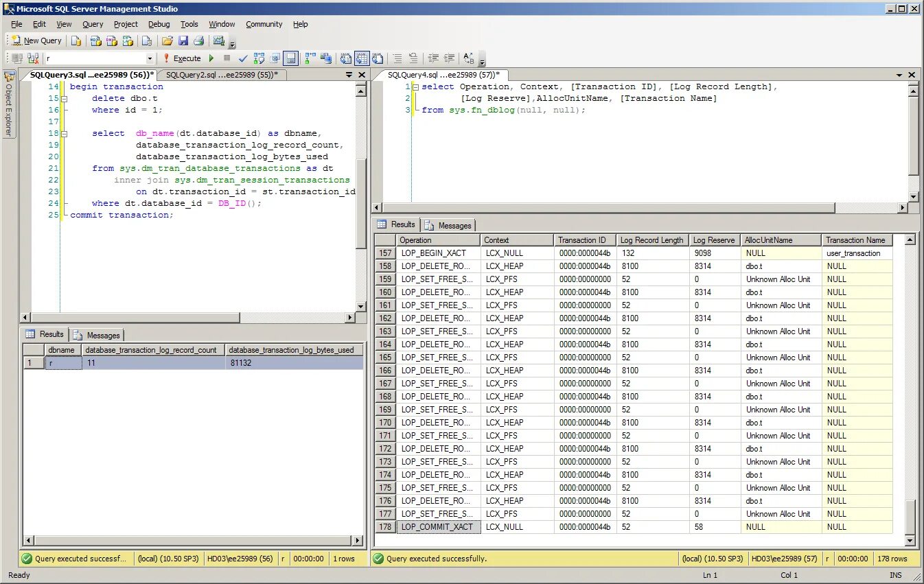Switch output to Results to Grid
The image size is (924, 584).
(x=362, y=58)
